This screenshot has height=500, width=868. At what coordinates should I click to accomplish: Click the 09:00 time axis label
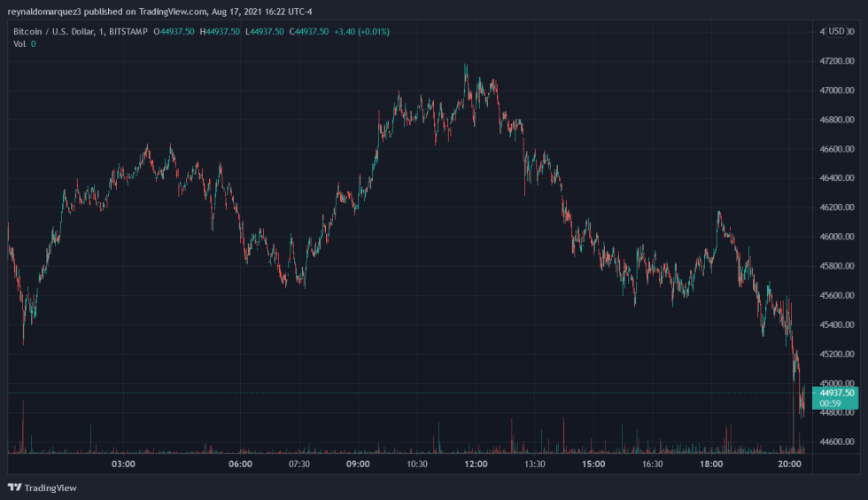pyautogui.click(x=358, y=464)
